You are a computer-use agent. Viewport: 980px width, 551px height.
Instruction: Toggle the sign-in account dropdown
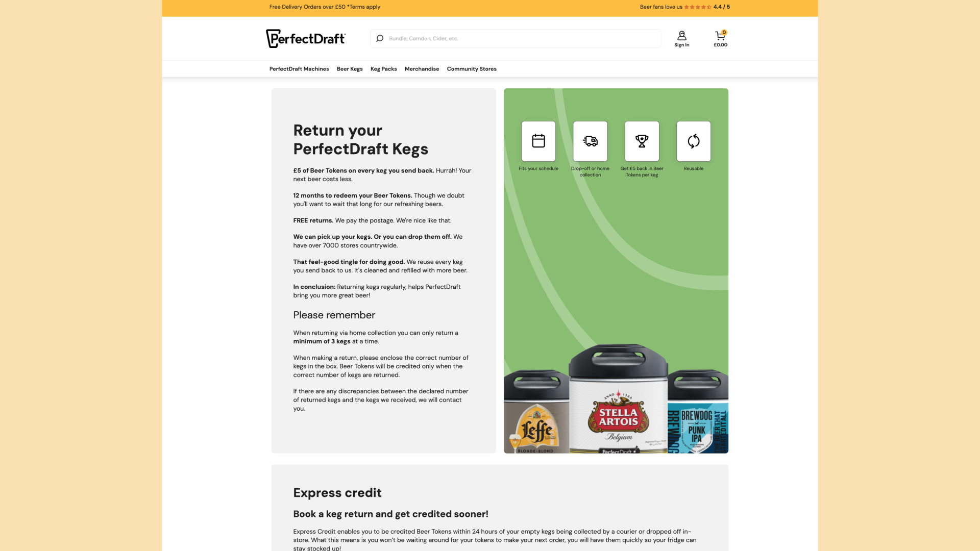(681, 38)
